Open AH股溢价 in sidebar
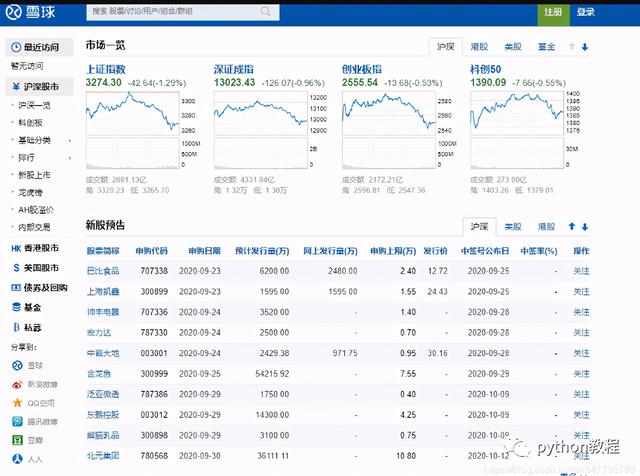This screenshot has height=476, width=640. click(36, 210)
